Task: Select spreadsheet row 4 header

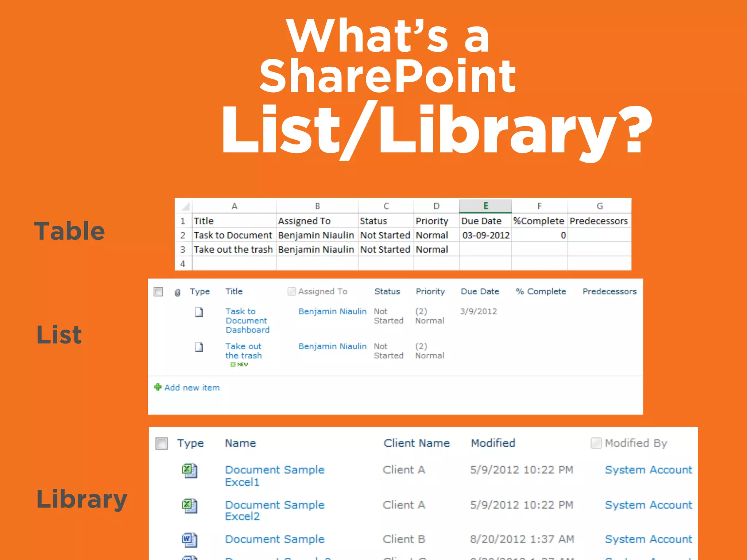Action: [183, 264]
